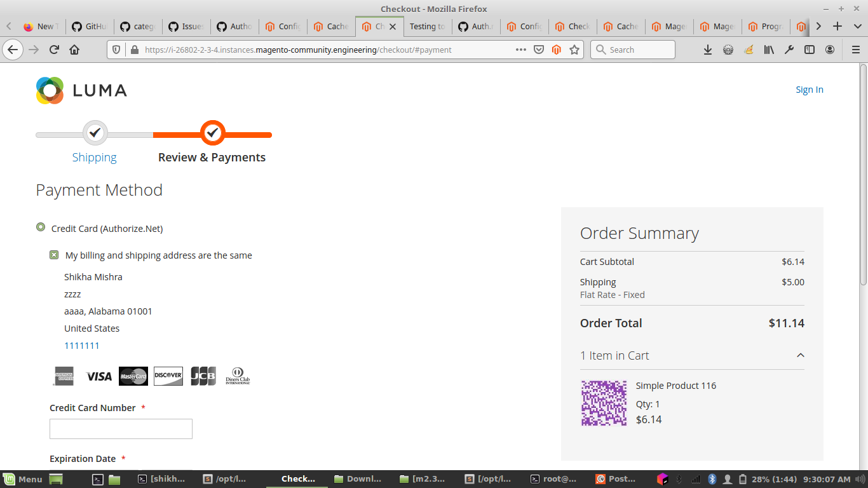Open a new tab with plus icon
The image size is (868, 488).
click(837, 26)
